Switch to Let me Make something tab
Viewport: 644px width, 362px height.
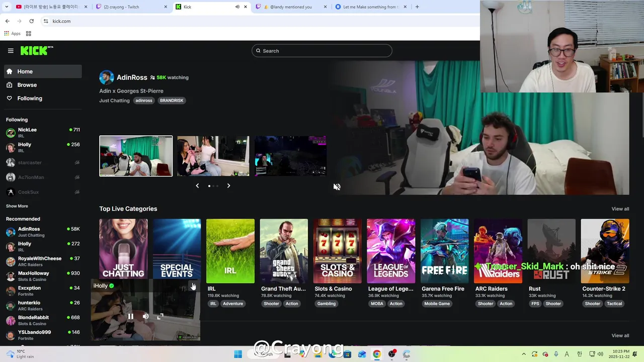click(371, 7)
